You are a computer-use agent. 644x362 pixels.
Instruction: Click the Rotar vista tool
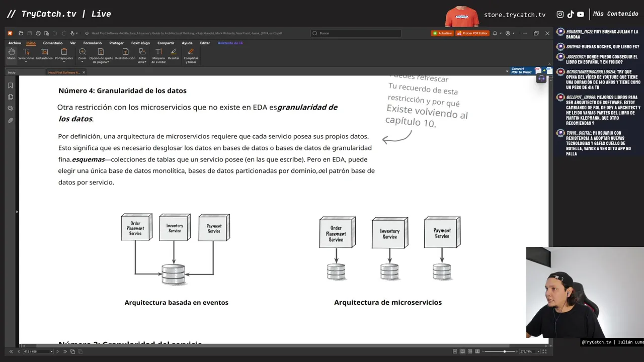point(142,55)
